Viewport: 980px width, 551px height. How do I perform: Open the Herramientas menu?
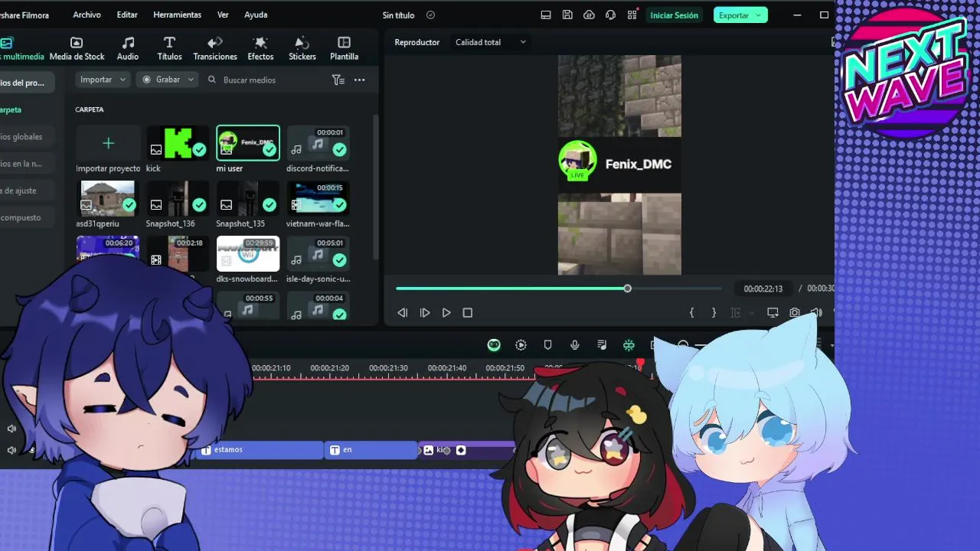pyautogui.click(x=177, y=15)
